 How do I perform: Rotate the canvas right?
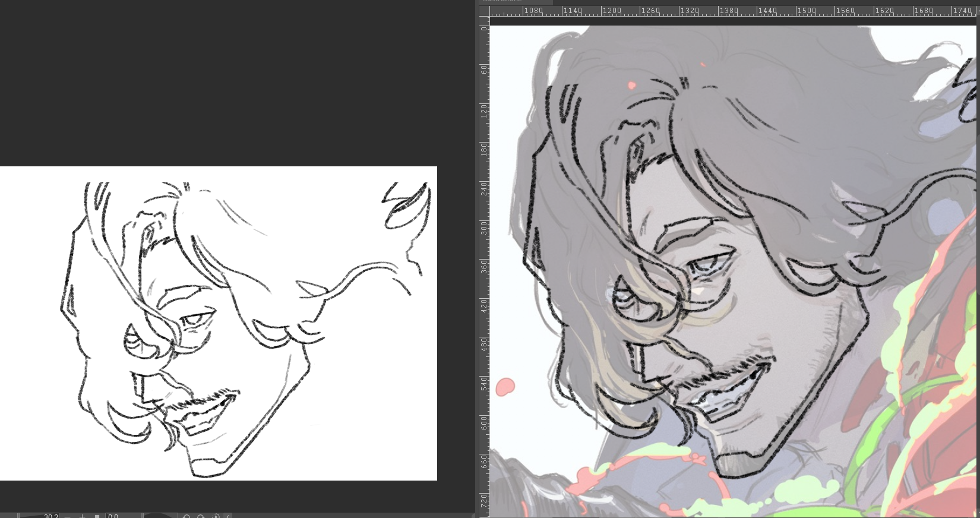pos(201,516)
